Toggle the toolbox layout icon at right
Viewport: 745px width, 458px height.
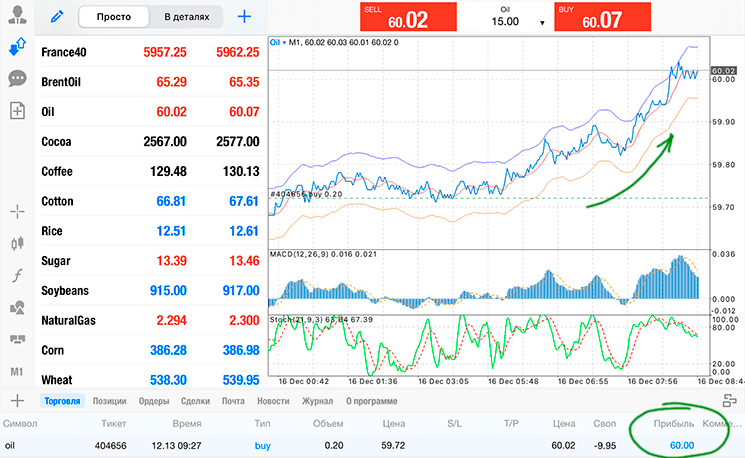pyautogui.click(x=730, y=401)
